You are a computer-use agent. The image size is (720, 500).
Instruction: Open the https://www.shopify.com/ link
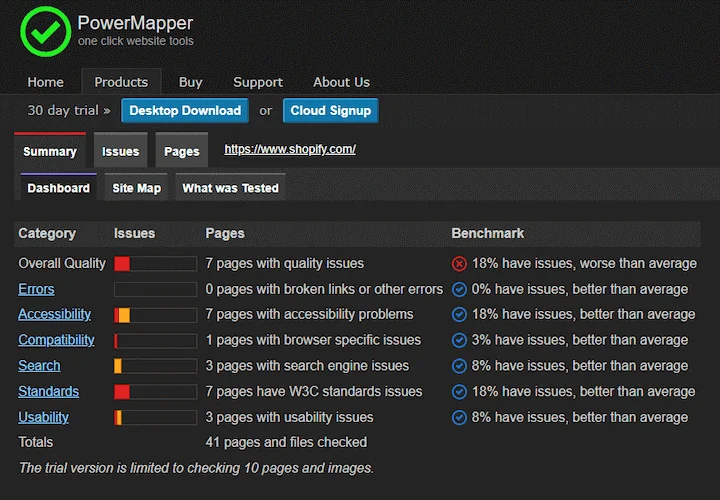pyautogui.click(x=290, y=149)
